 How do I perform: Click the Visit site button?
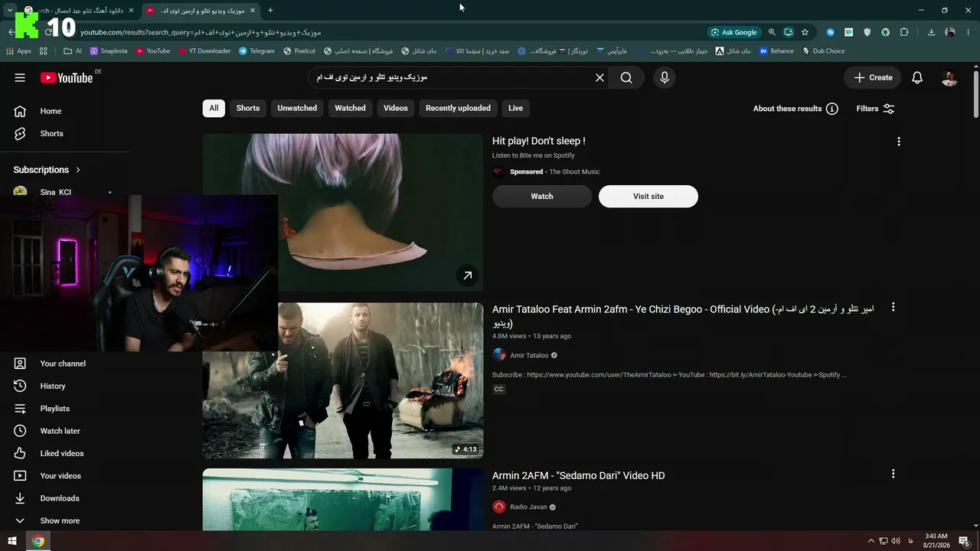click(x=648, y=197)
